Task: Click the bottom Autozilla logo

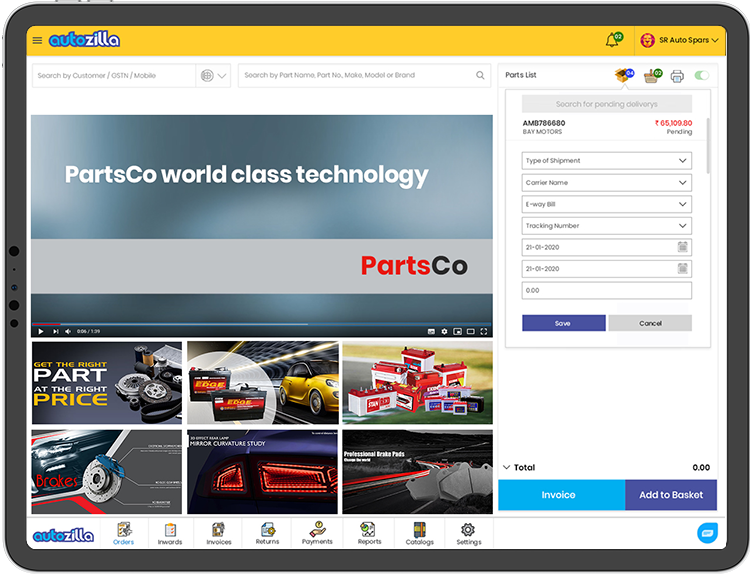Action: coord(63,535)
